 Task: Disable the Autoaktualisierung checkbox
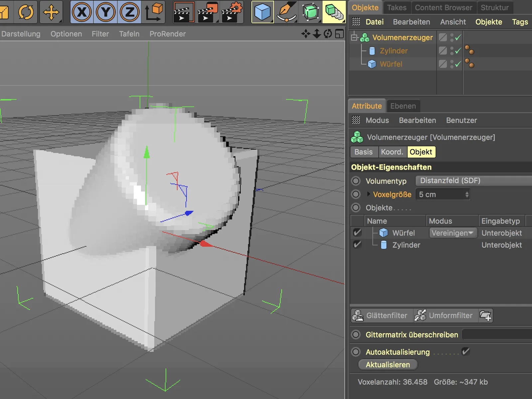tap(465, 351)
